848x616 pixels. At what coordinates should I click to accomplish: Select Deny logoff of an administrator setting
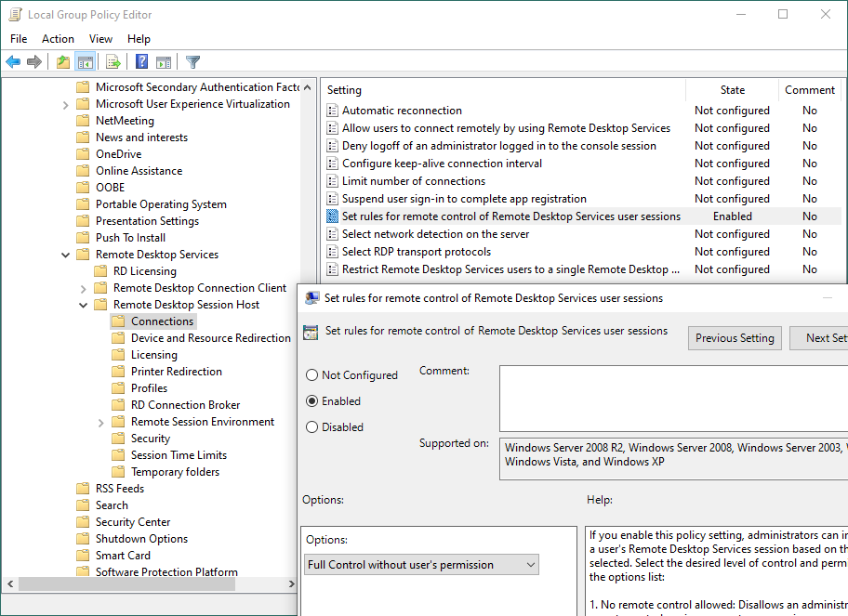point(499,146)
